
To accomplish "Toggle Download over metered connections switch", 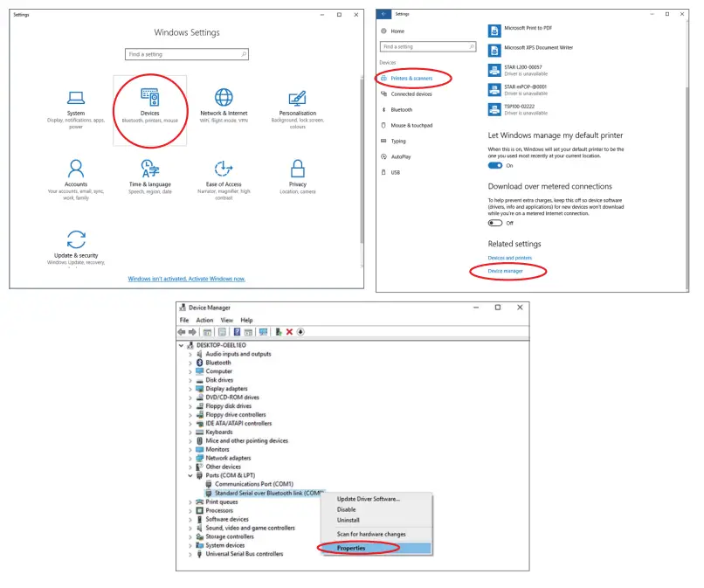I will [495, 223].
